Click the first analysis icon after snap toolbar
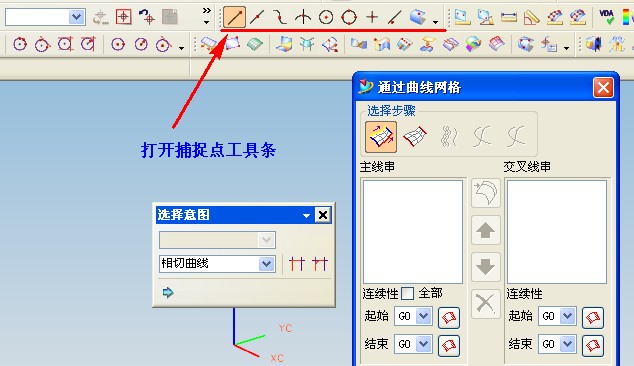This screenshot has height=366, width=634. [x=463, y=17]
